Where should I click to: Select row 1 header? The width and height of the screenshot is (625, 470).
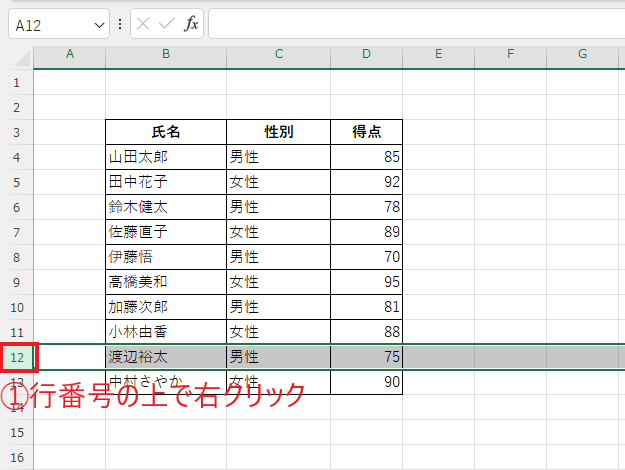pyautogui.click(x=17, y=82)
